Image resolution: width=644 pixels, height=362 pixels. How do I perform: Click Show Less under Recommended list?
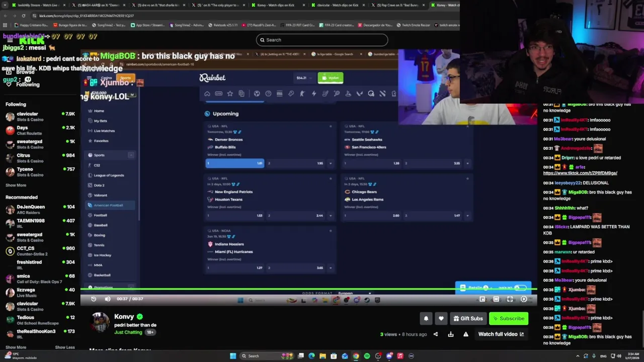(65, 347)
